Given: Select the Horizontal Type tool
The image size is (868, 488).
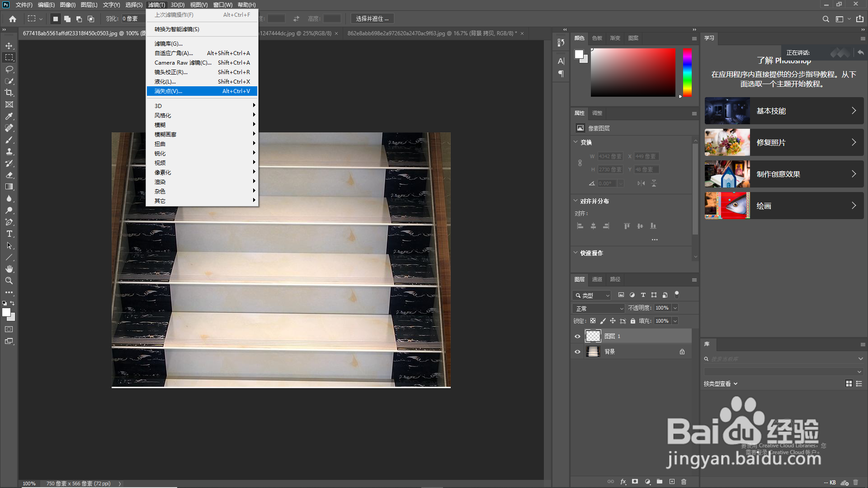Looking at the screenshot, I should point(9,234).
